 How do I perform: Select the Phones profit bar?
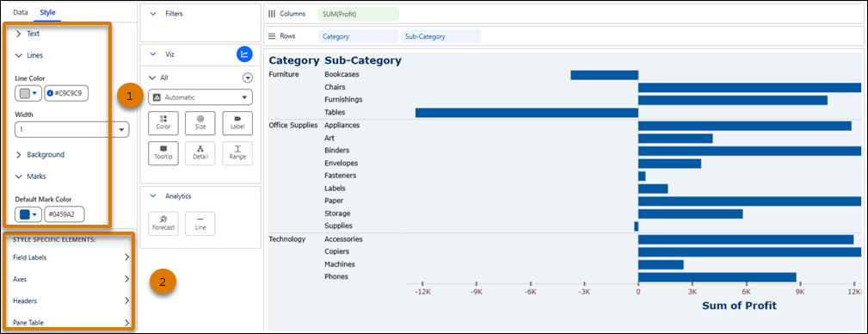coord(717,277)
